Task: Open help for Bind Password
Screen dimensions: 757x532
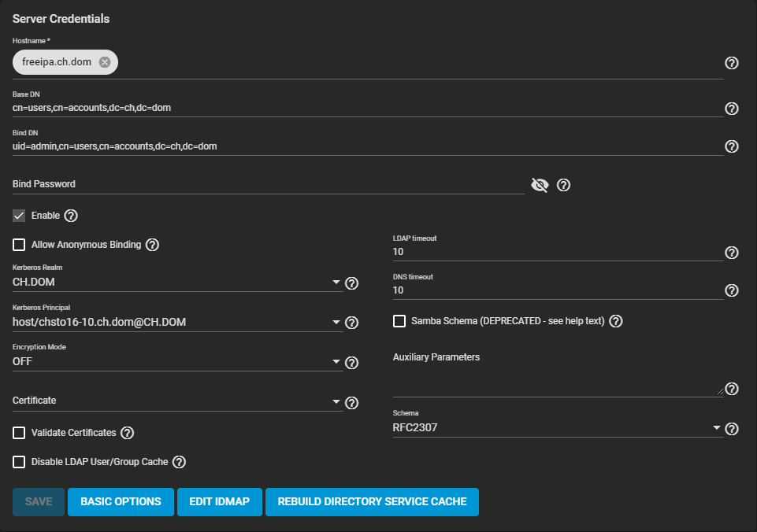Action: point(563,185)
